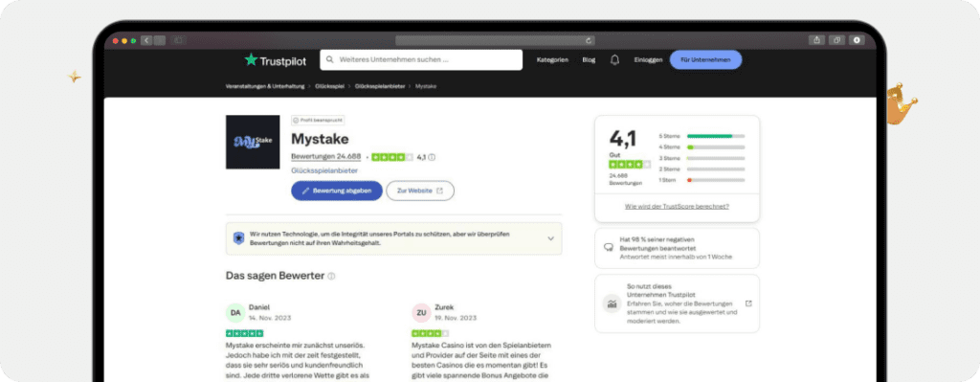Viewport: 980px width, 382px height.
Task: Filter by 3 Sterne rating bar
Action: [702, 158]
